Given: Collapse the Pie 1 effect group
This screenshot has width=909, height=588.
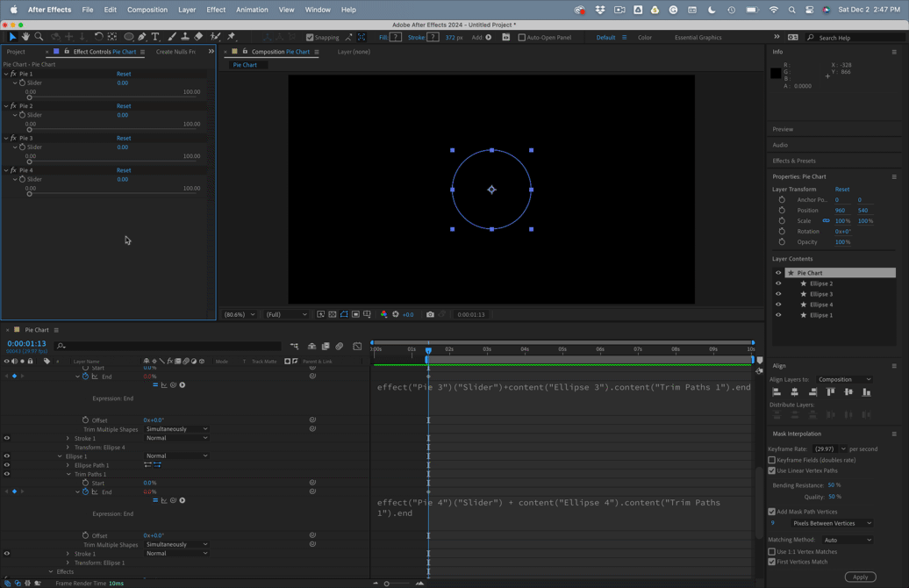Looking at the screenshot, I should 6,74.
